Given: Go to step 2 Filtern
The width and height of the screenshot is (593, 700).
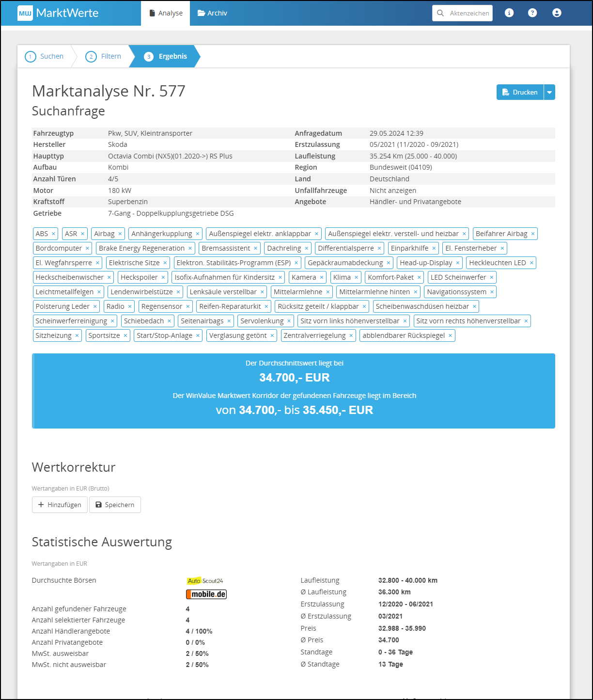Looking at the screenshot, I should pyautogui.click(x=104, y=56).
